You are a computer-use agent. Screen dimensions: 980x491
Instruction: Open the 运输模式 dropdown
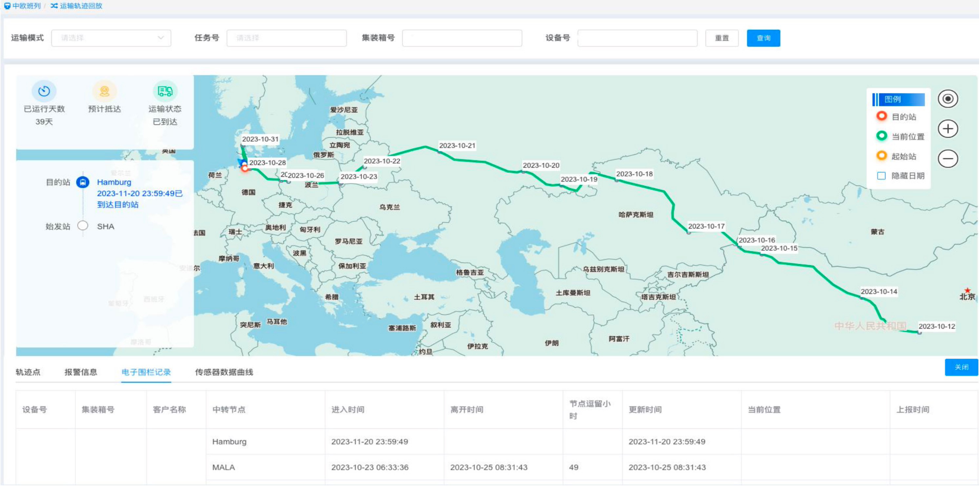(x=111, y=38)
